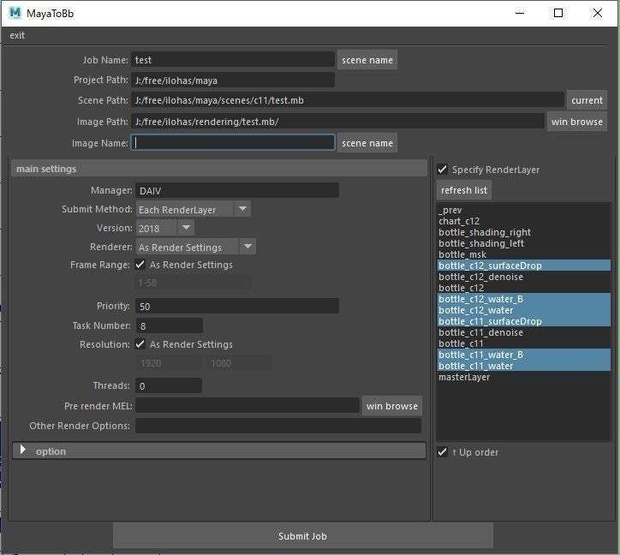Open the Renderer dropdown
Viewport: 620px width, 555px height.
(x=195, y=247)
